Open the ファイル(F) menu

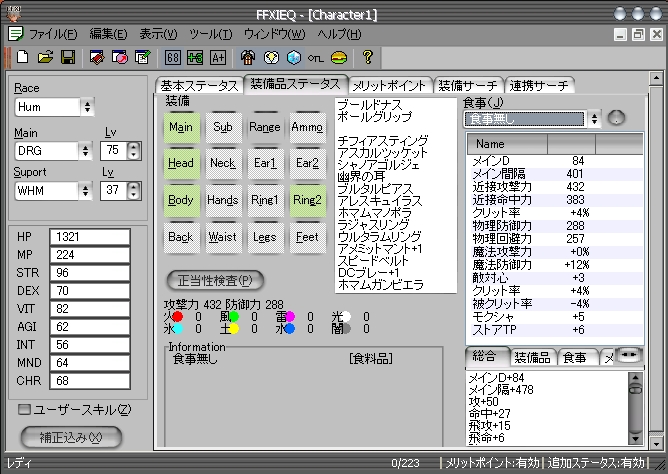pos(53,34)
